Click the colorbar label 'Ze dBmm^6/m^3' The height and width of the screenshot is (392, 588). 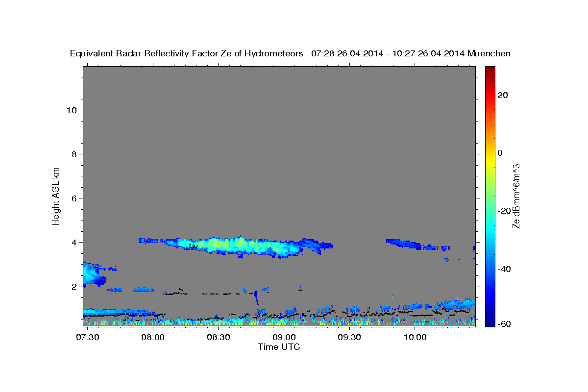click(x=516, y=196)
